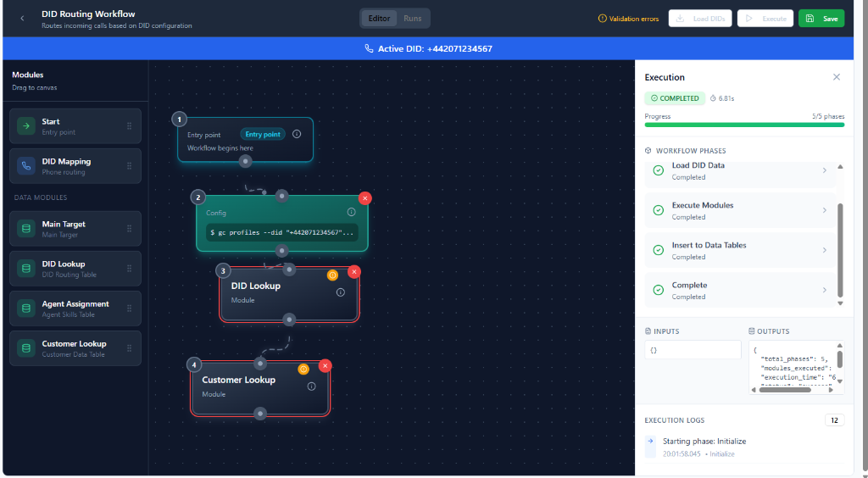This screenshot has width=868, height=478.
Task: Click the Main Target database icon
Action: 25,229
